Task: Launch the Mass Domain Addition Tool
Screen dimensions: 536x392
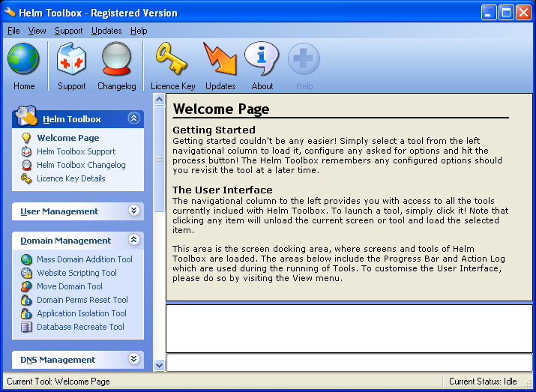Action: tap(85, 259)
